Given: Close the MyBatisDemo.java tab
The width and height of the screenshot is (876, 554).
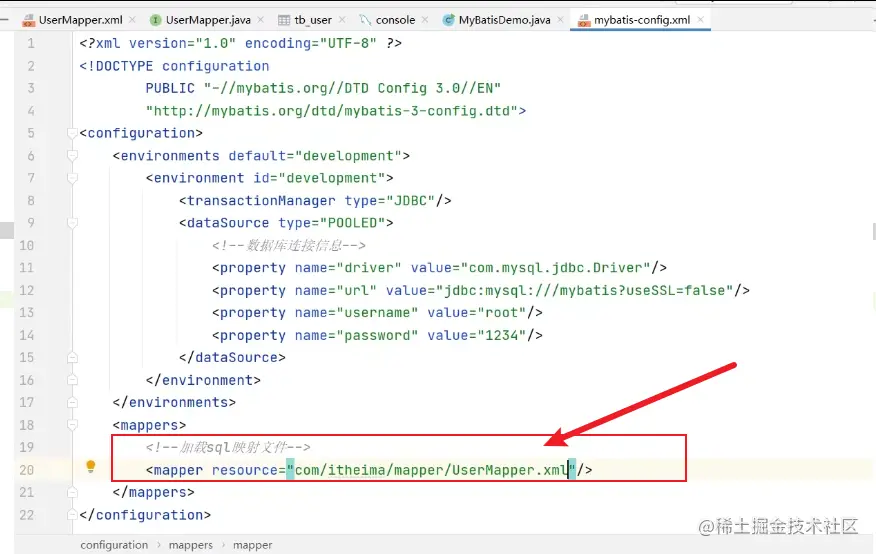Looking at the screenshot, I should coord(560,20).
